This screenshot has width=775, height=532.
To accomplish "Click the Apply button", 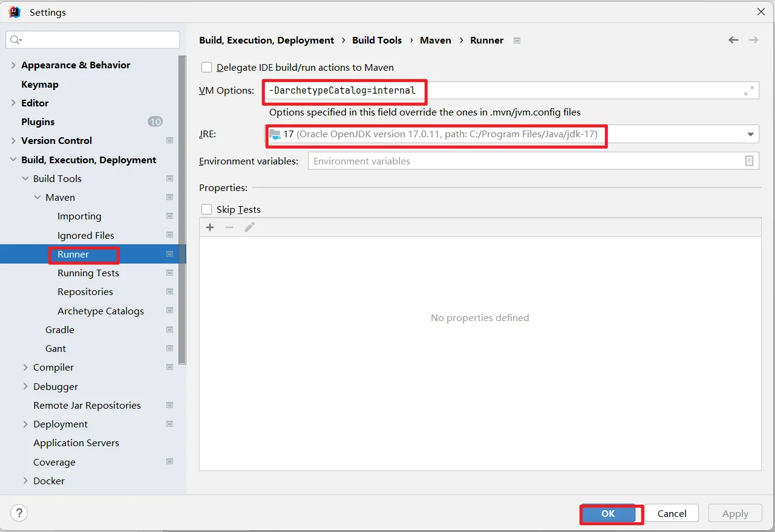I will click(x=735, y=513).
